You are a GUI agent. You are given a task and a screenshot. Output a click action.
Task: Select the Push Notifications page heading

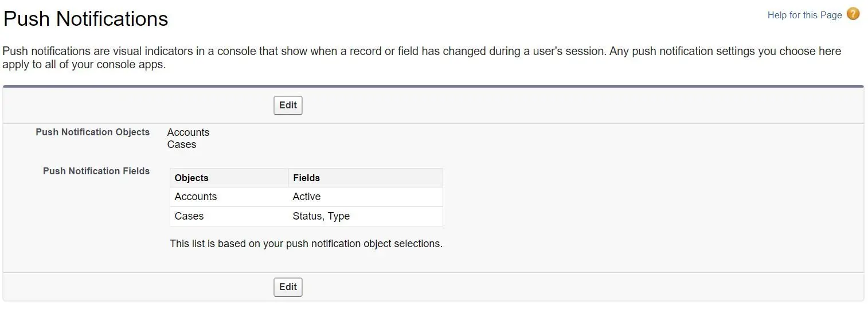coord(86,19)
